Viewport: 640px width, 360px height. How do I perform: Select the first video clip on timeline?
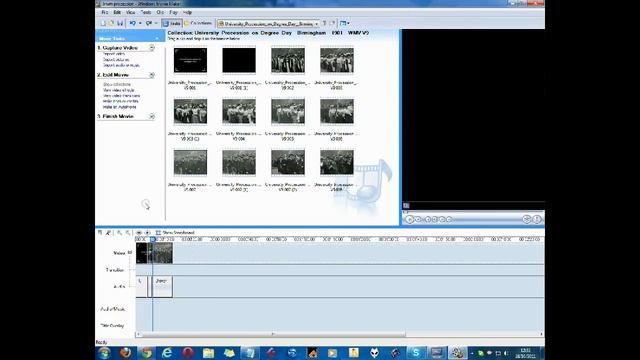(142, 253)
